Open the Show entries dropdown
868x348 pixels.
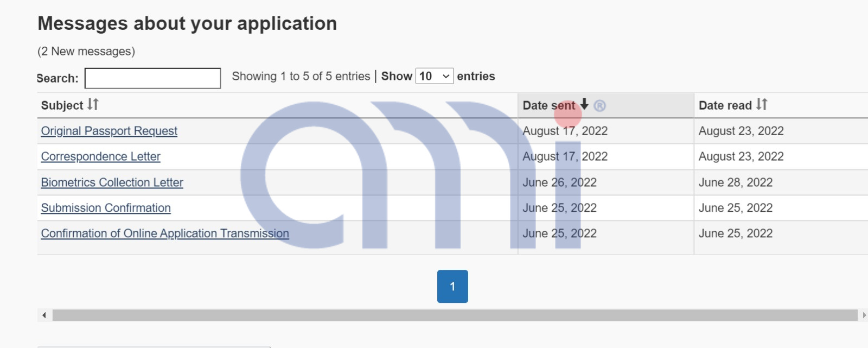(x=434, y=77)
